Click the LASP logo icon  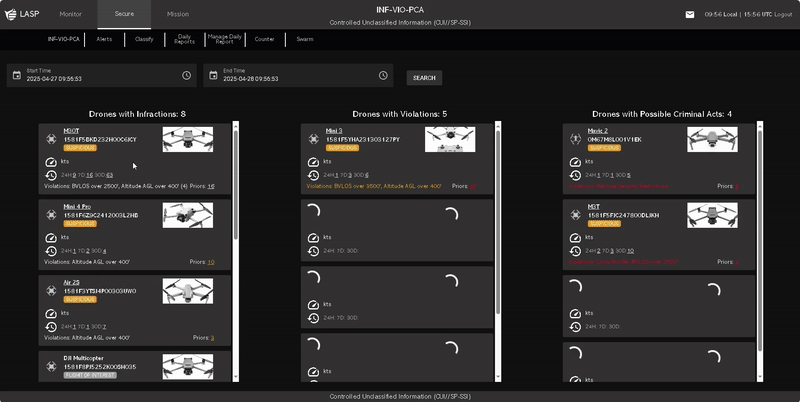coord(10,14)
